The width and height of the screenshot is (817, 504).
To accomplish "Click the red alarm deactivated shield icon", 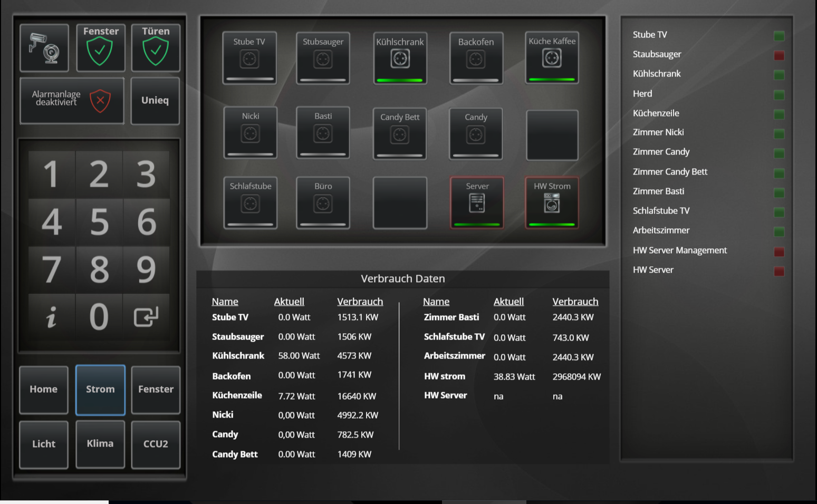I will pyautogui.click(x=100, y=100).
